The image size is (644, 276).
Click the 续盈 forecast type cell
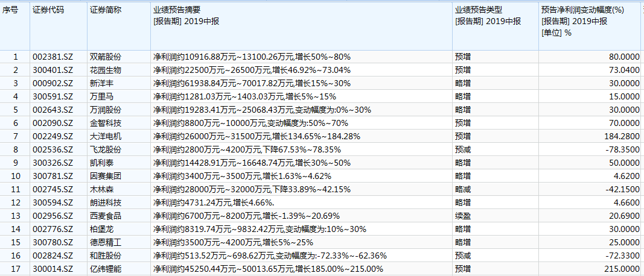(x=463, y=216)
